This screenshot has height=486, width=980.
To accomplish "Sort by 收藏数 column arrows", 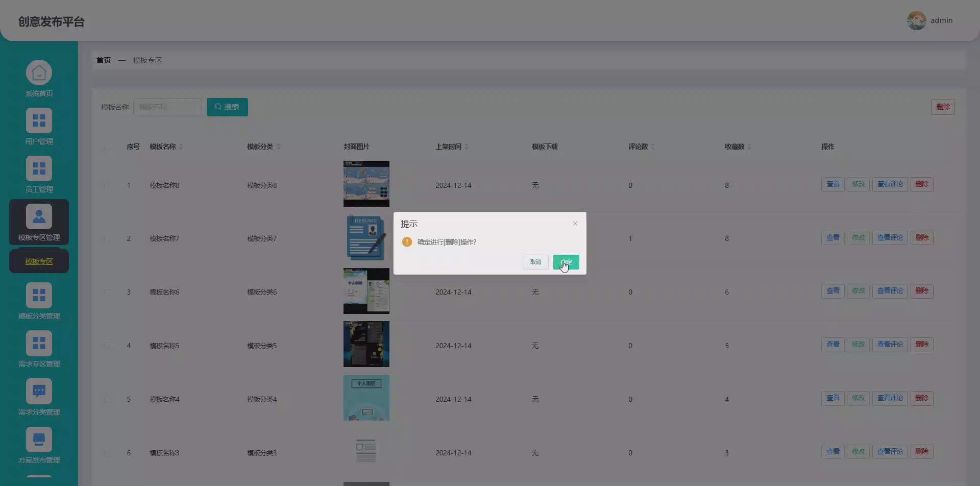I will 749,147.
